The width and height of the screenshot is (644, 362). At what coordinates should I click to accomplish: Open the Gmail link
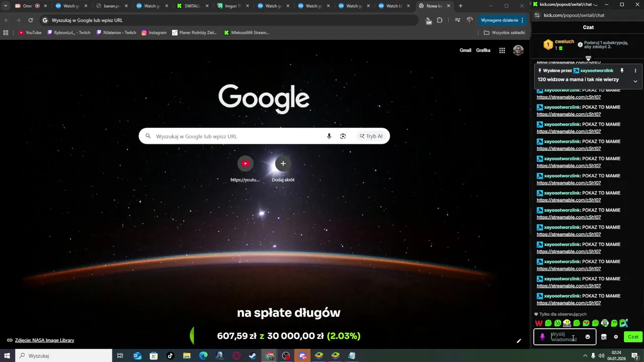click(465, 50)
